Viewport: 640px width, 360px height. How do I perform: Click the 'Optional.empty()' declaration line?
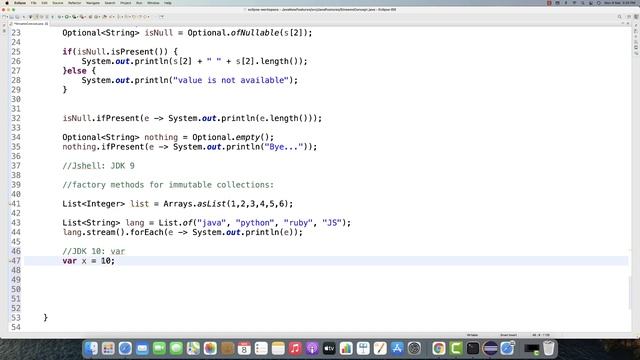[x=168, y=137]
